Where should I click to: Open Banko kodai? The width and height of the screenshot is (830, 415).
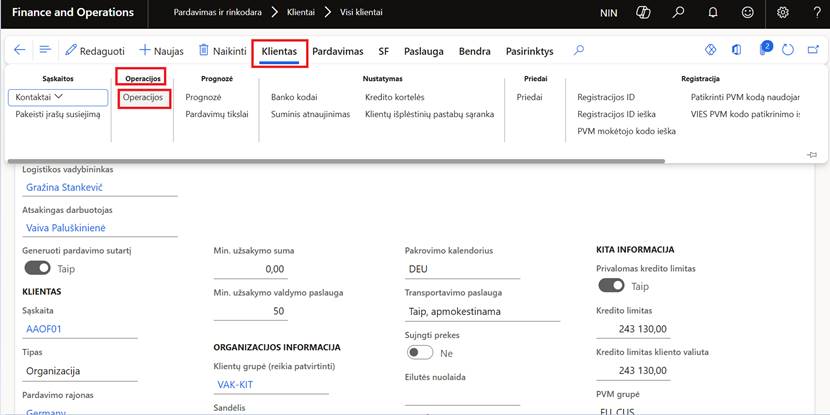pyautogui.click(x=294, y=97)
